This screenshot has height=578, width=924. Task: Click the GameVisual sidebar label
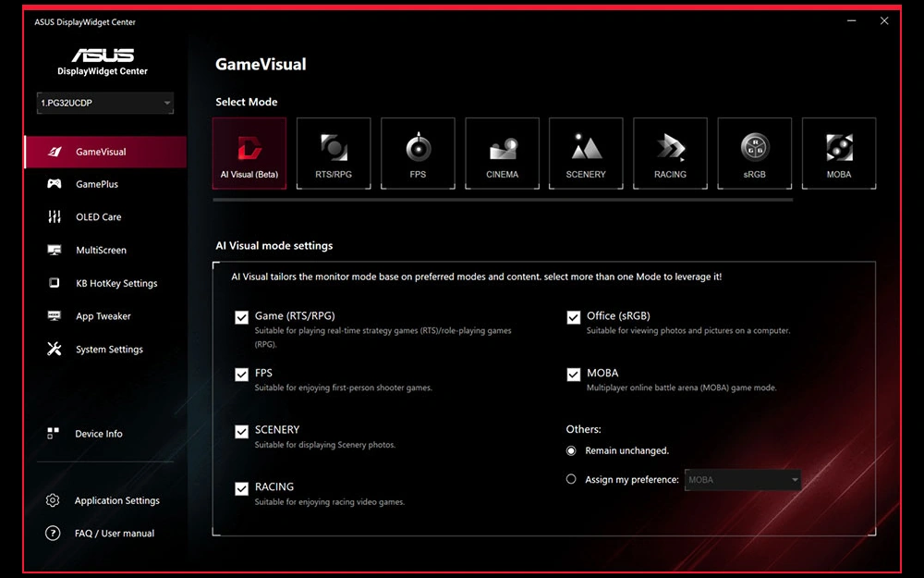point(101,152)
